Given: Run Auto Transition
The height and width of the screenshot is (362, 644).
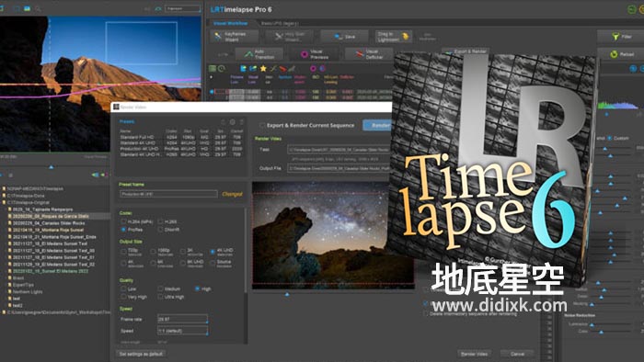Looking at the screenshot, I should pyautogui.click(x=259, y=54).
